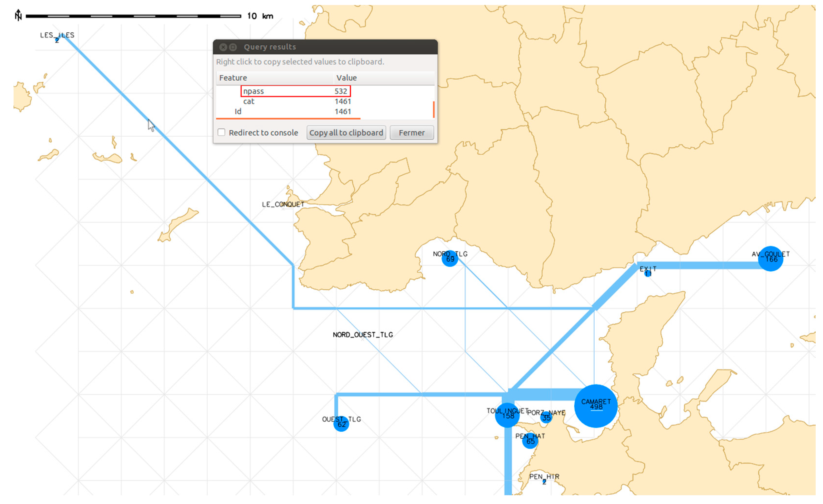Click the AV_GOULET 166 circle marker
This screenshot has width=823, height=504.
point(771,259)
